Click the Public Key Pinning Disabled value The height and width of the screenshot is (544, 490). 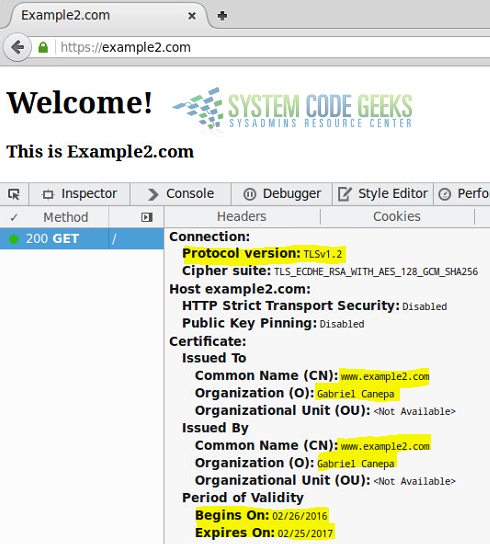(342, 324)
